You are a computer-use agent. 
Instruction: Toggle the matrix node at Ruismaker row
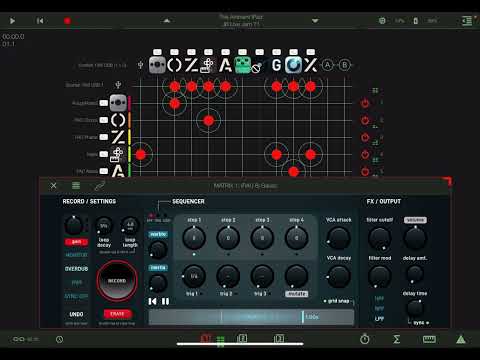174,104
